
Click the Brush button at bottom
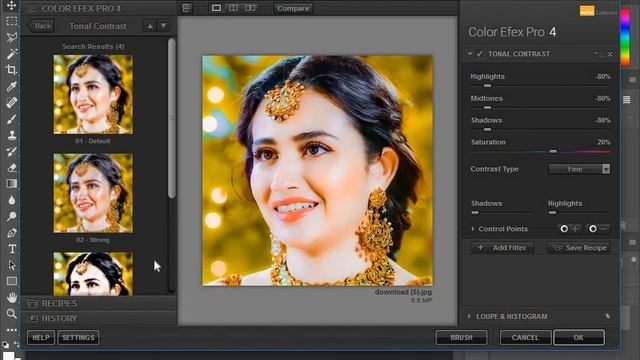pyautogui.click(x=461, y=338)
